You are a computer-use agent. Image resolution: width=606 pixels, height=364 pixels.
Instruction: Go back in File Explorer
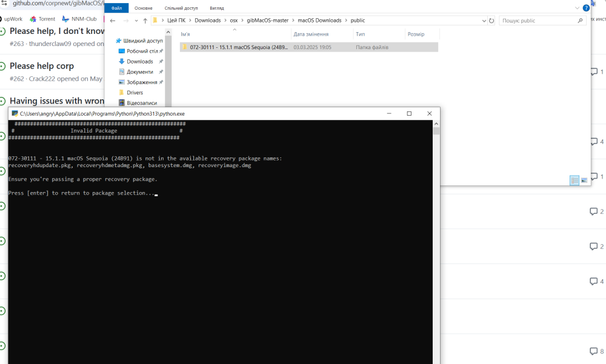coord(113,21)
